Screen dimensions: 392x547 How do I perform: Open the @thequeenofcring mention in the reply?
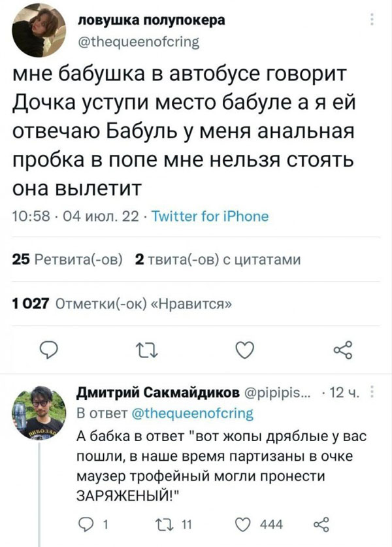tap(193, 414)
